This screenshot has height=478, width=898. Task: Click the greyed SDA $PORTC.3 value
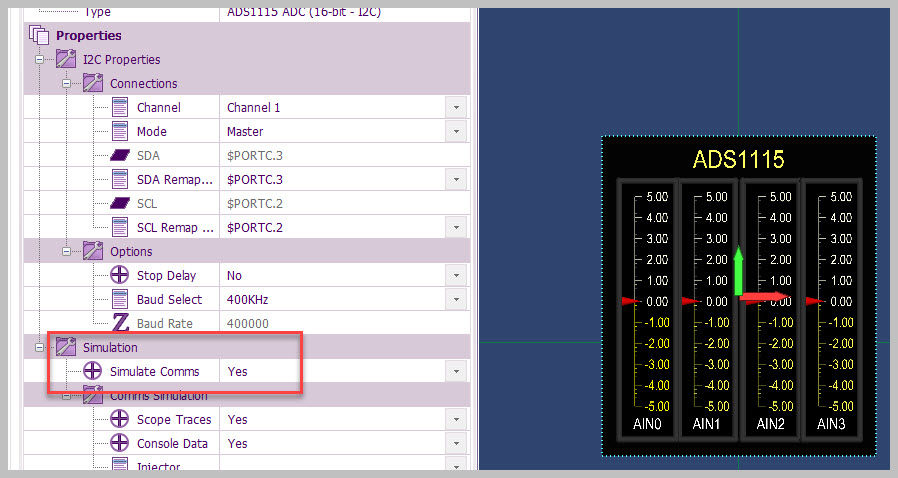click(255, 155)
